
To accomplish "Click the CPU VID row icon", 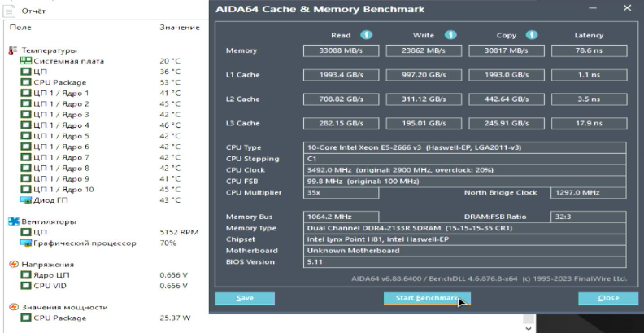I will 26,286.
